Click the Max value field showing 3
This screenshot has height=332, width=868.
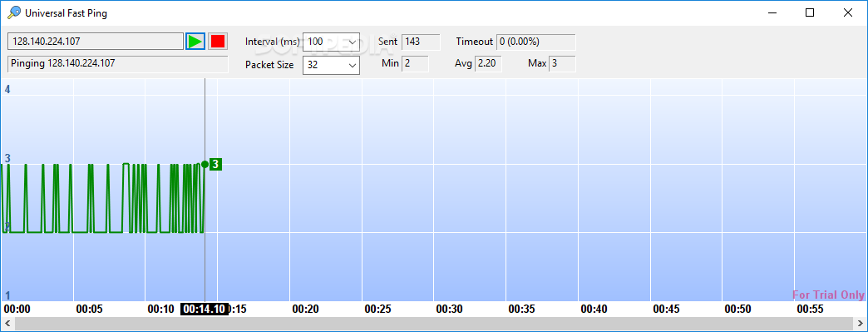tap(562, 64)
